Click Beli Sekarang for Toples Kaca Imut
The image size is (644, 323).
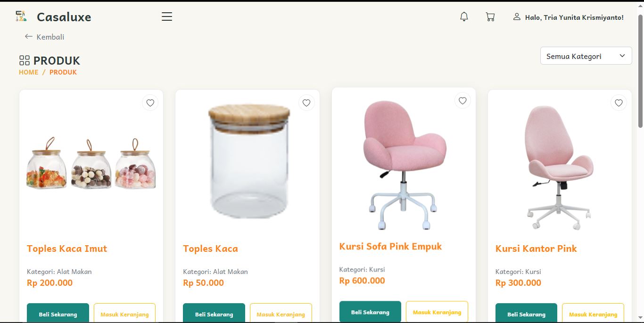[58, 314]
